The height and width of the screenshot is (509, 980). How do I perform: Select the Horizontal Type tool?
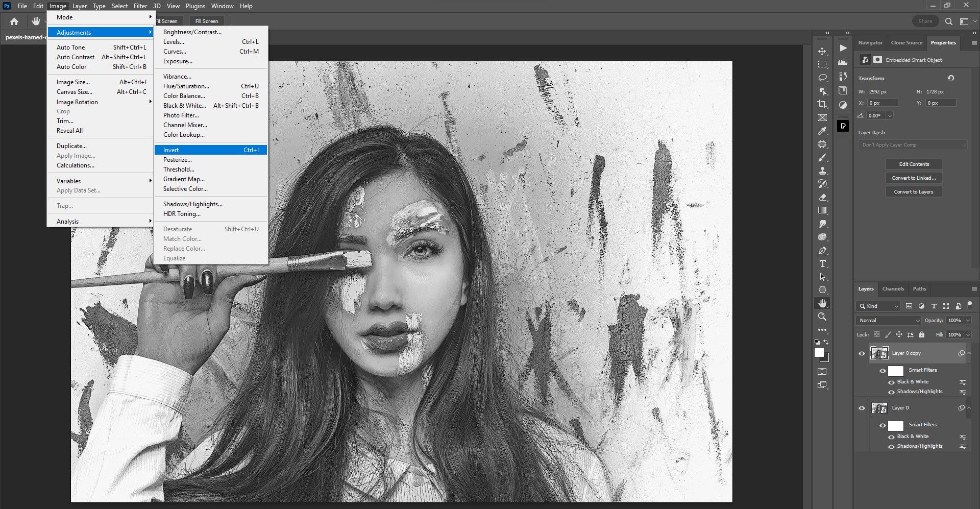click(822, 263)
